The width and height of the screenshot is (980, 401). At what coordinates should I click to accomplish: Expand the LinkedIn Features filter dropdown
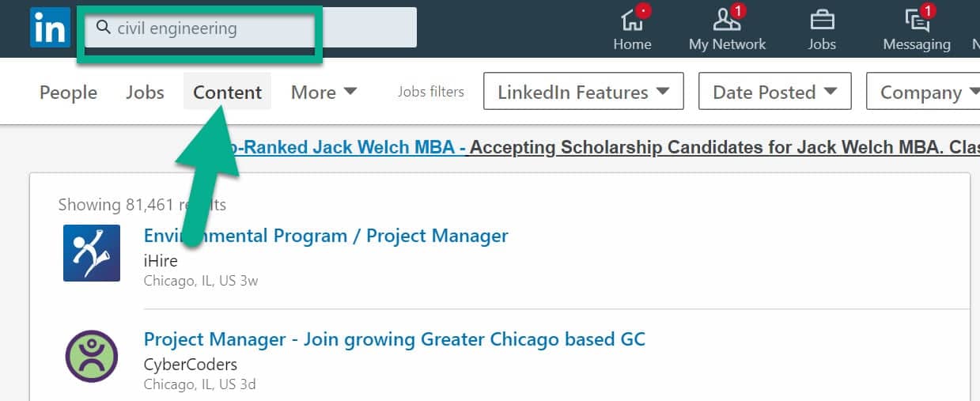click(583, 92)
